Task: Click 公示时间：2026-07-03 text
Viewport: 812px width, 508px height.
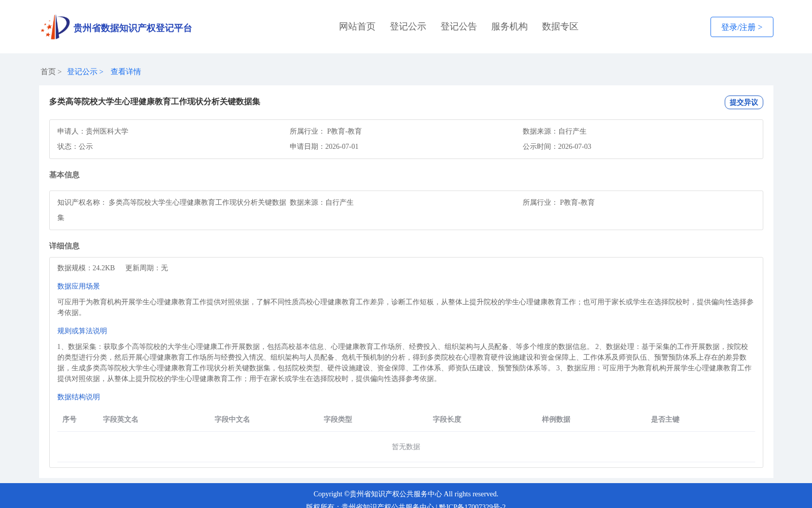Action: (x=557, y=146)
